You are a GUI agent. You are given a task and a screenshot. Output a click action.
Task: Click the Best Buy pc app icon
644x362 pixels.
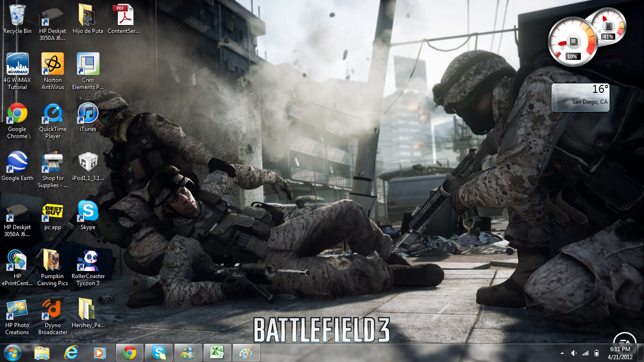click(x=53, y=212)
